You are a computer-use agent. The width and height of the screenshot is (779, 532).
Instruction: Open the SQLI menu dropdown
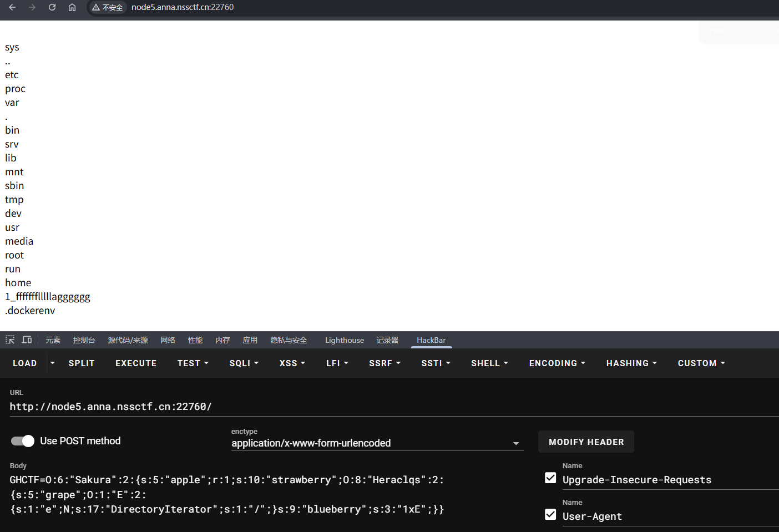click(244, 363)
